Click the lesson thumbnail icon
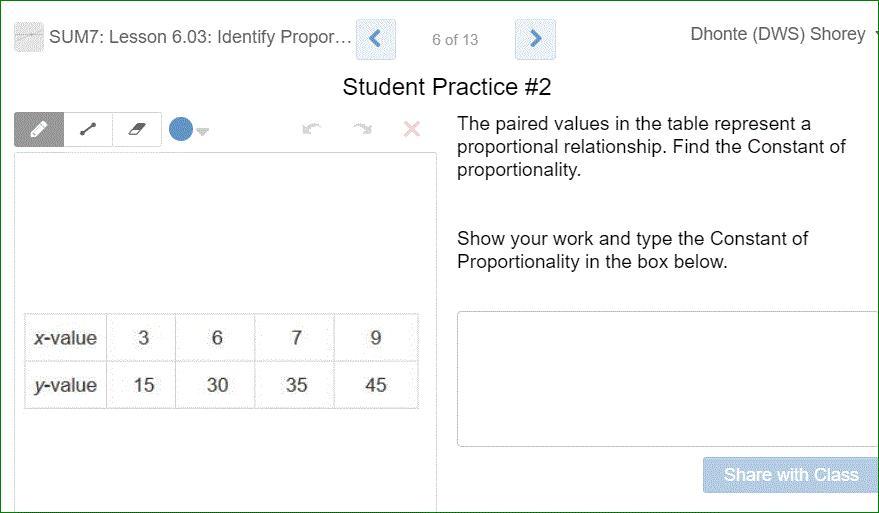This screenshot has width=879, height=513. click(29, 38)
